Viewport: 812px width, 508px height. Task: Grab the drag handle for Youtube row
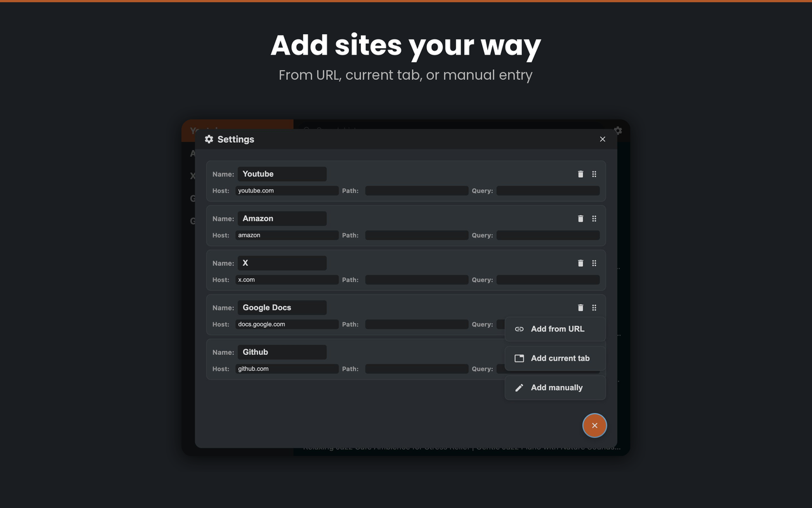pyautogui.click(x=594, y=174)
